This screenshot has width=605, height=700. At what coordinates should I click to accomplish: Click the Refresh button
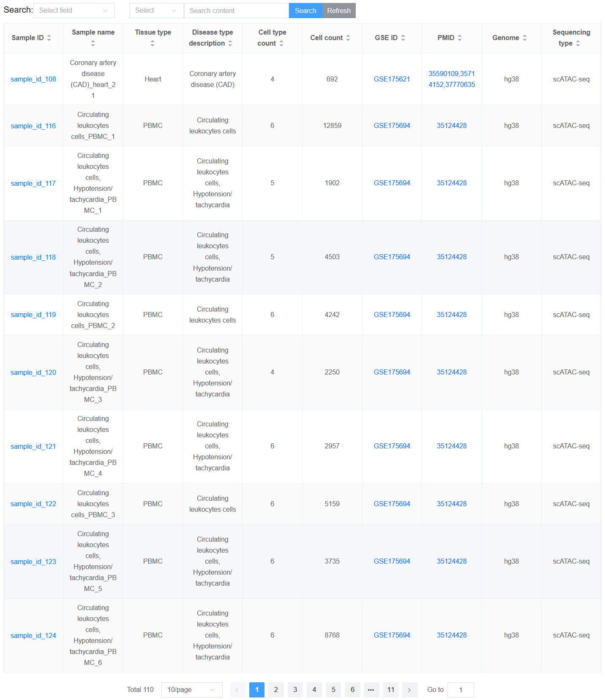click(339, 11)
